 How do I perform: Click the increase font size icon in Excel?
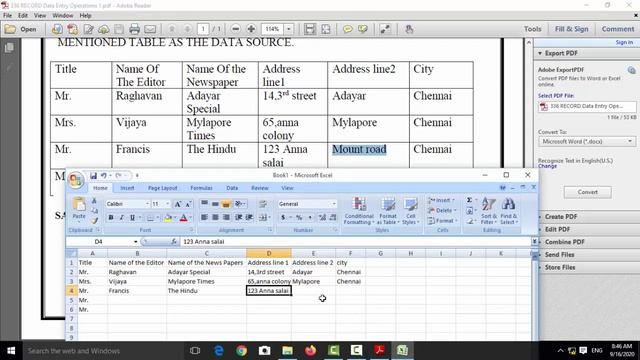(x=178, y=204)
